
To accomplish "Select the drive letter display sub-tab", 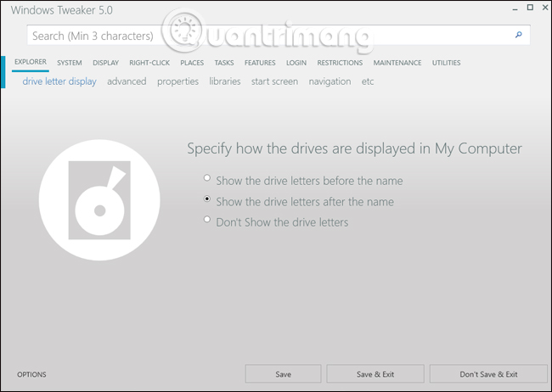I will [x=59, y=81].
